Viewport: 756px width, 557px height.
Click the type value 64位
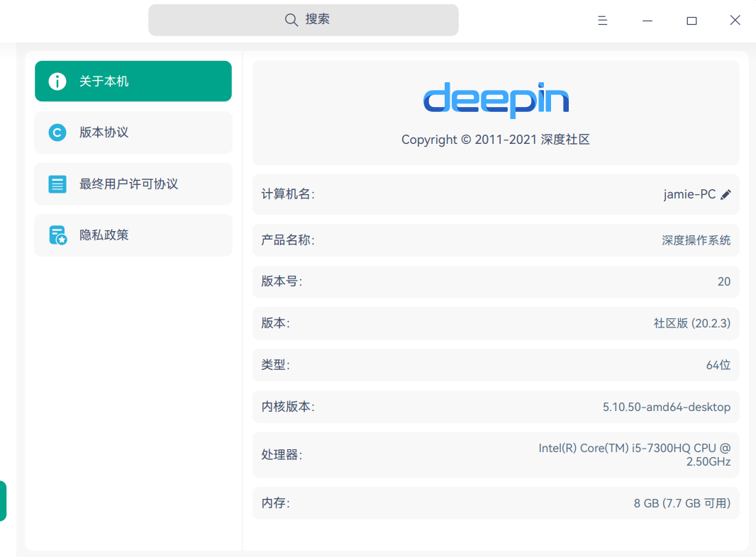(x=718, y=365)
